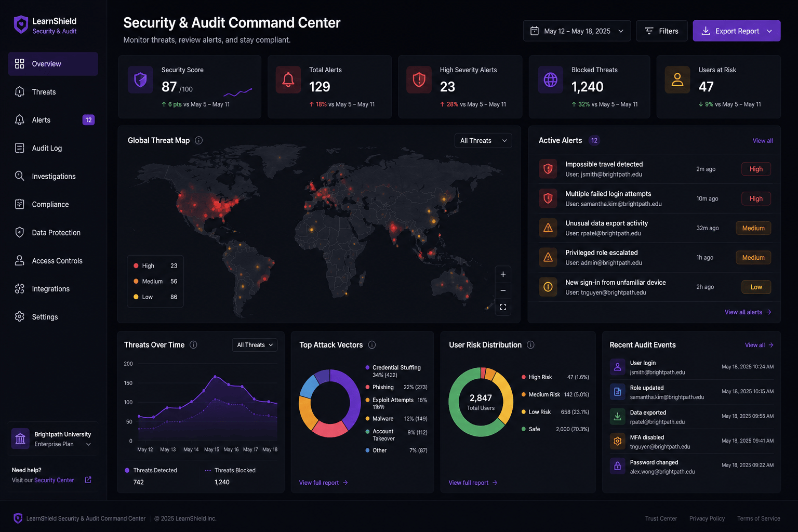
Task: Click the info icon next to Top Attack Vectors
Action: coord(372,345)
